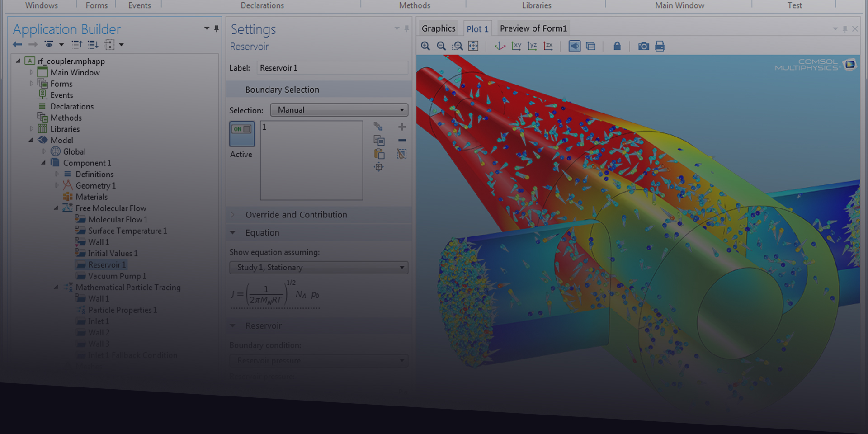Go to the default 3D view
This screenshot has width=868, height=434.
(500, 46)
